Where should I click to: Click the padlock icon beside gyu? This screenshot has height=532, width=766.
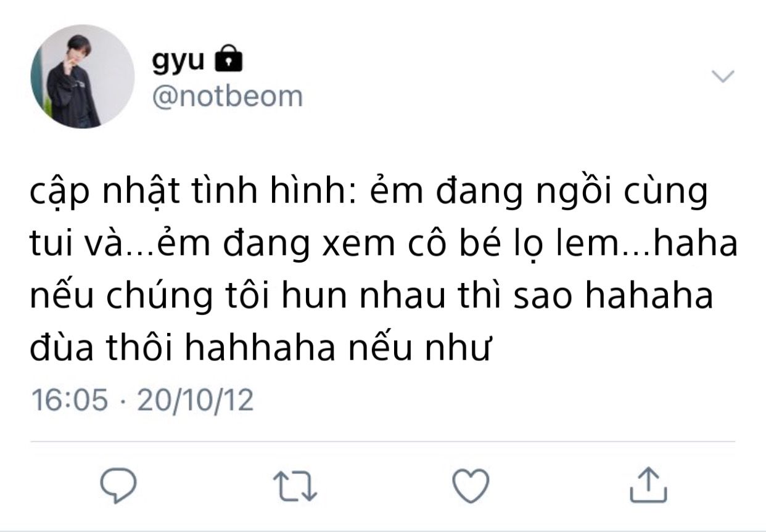(228, 60)
